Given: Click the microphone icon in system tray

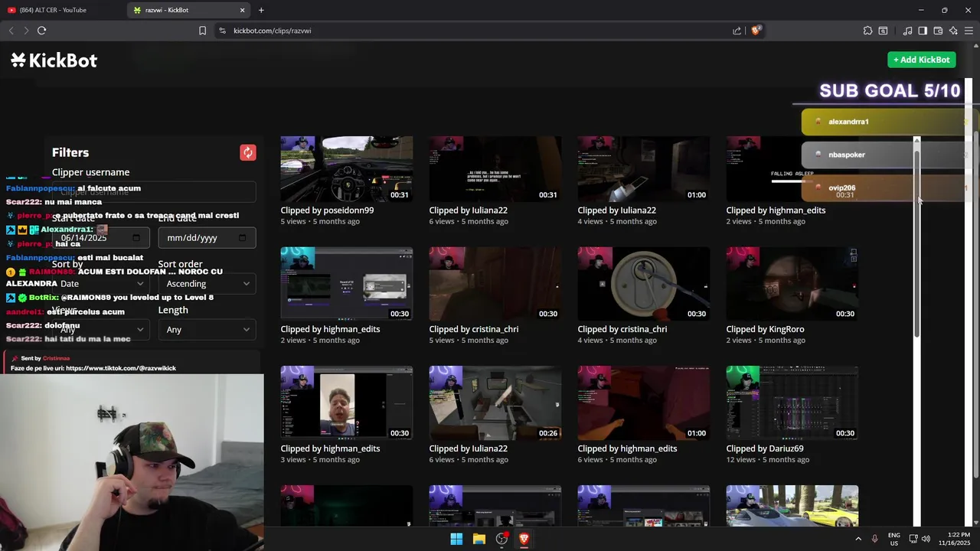Looking at the screenshot, I should tap(874, 539).
